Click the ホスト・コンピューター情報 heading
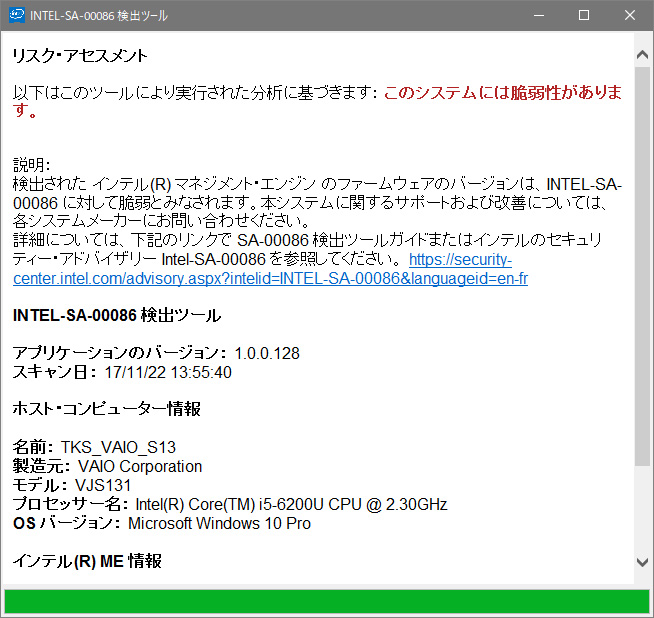 107,409
